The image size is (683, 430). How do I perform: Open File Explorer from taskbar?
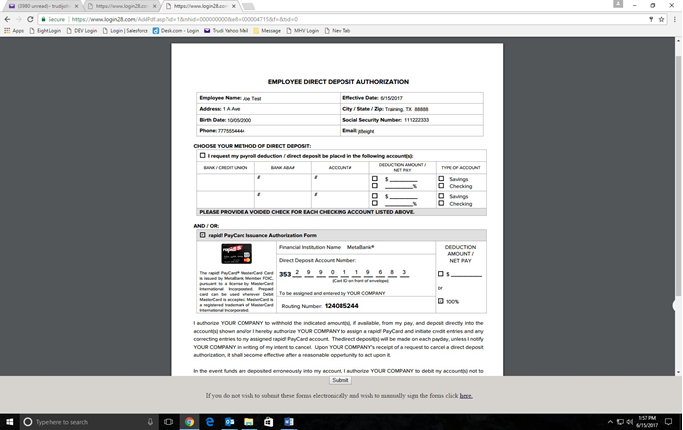pos(249,422)
